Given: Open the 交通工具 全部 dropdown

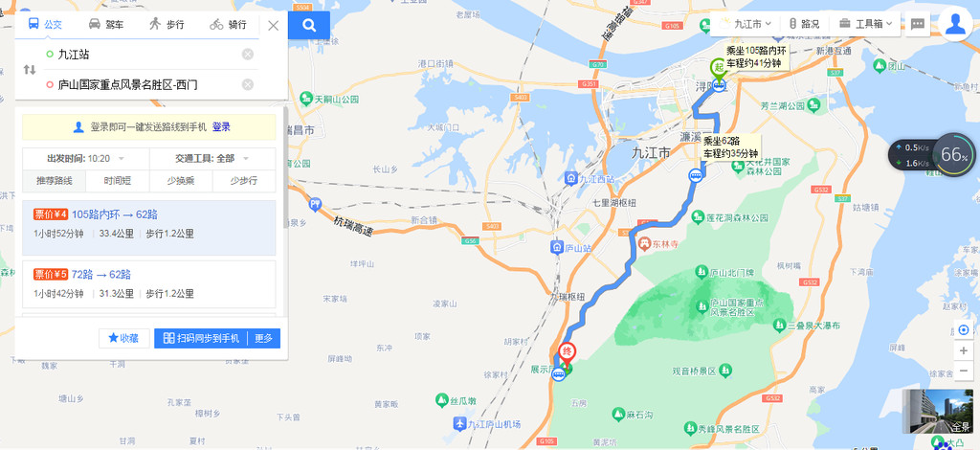Looking at the screenshot, I should point(212,159).
